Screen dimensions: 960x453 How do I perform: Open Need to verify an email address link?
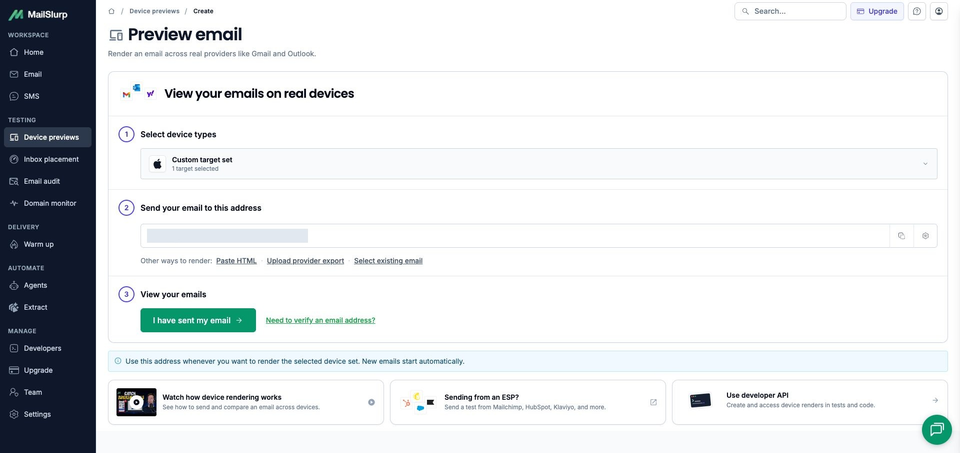pyautogui.click(x=320, y=320)
